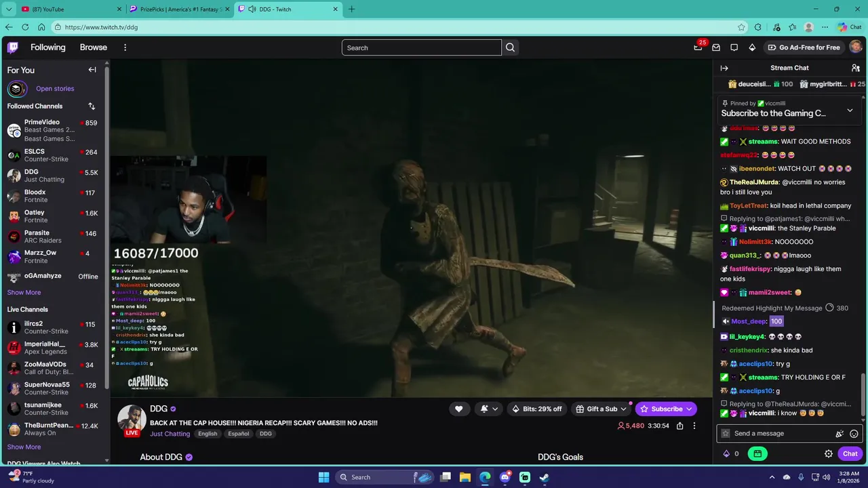Open the channel points rewards icon
Viewport: 868px width, 488px height.
[757, 454]
